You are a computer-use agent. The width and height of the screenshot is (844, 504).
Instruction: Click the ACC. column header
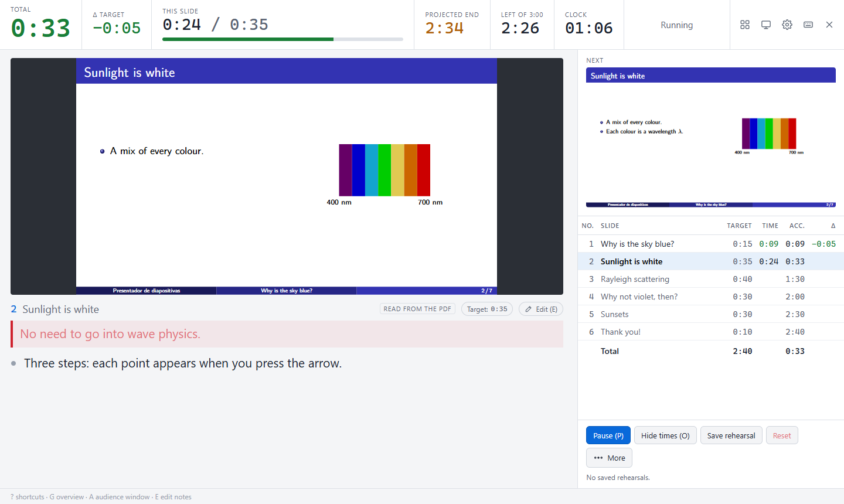click(x=797, y=226)
